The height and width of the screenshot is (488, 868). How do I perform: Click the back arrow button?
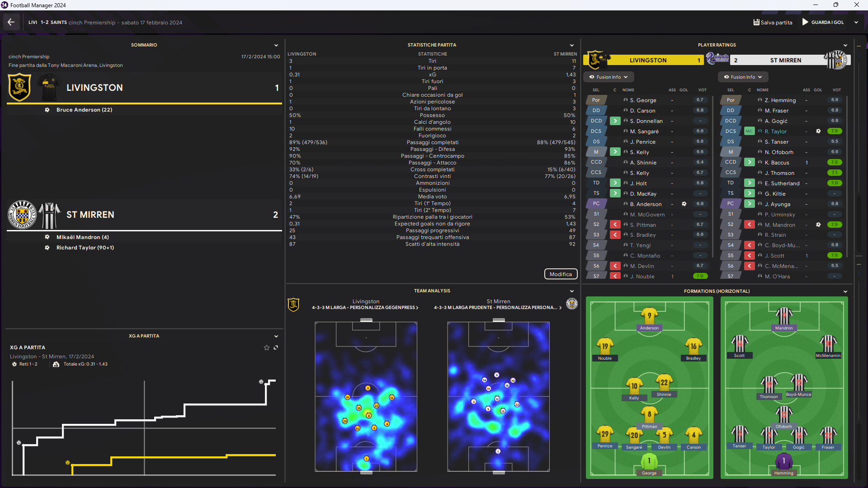11,22
